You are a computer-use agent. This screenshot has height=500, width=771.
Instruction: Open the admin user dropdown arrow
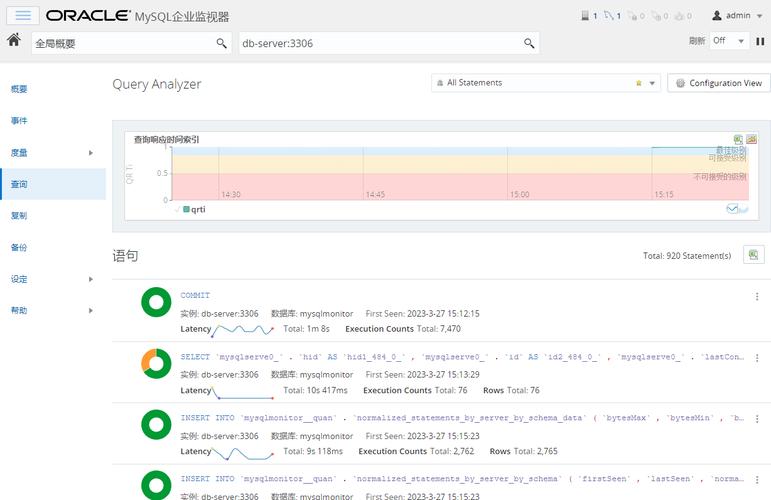[x=759, y=16]
